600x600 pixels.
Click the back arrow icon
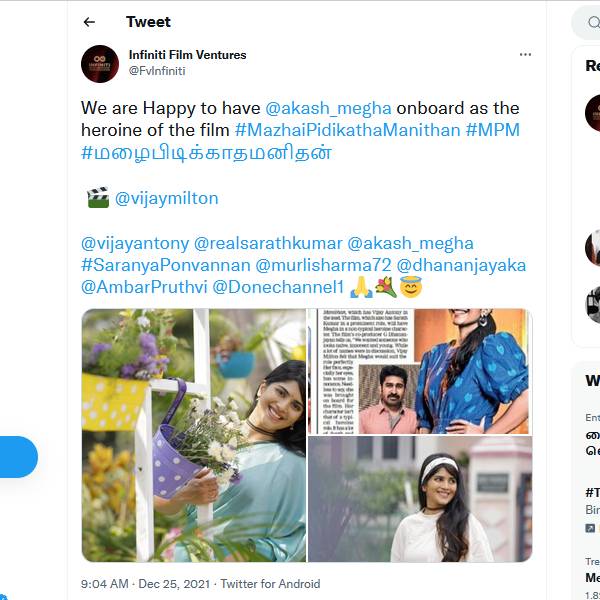90,22
